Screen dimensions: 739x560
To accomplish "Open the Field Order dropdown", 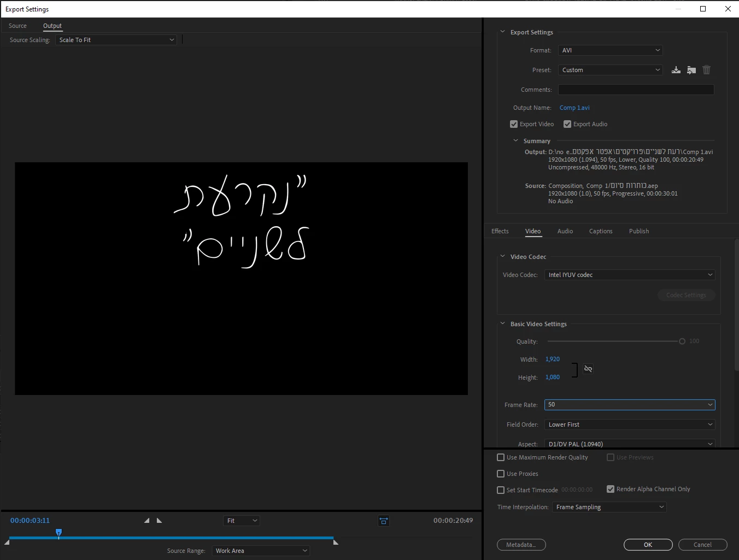I will point(630,425).
